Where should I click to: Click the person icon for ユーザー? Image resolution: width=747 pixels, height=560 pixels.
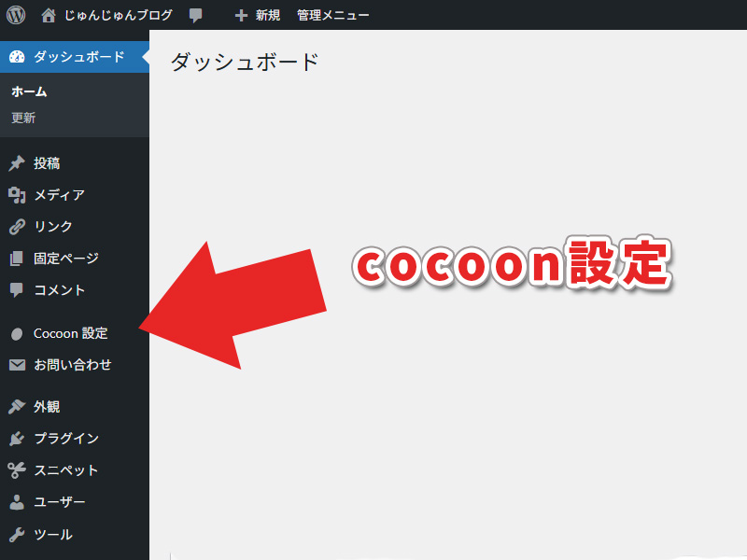[x=17, y=502]
